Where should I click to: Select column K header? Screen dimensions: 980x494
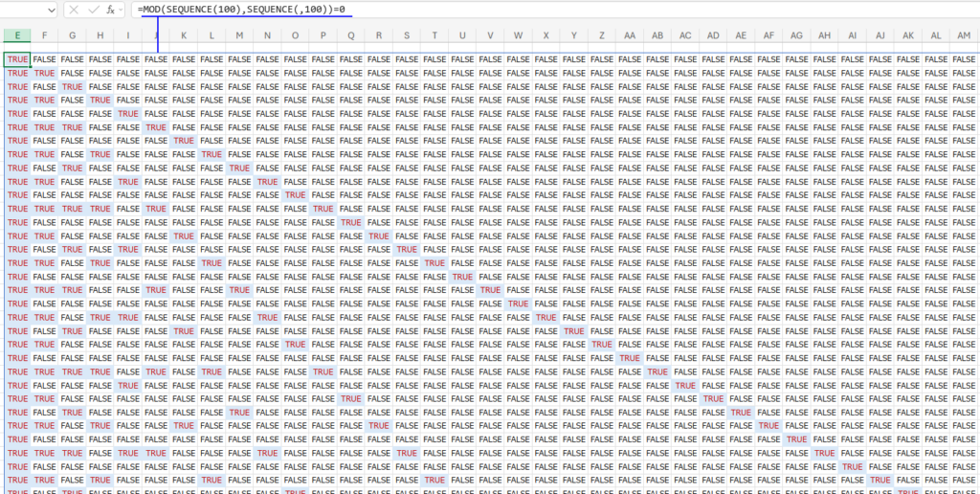point(184,35)
